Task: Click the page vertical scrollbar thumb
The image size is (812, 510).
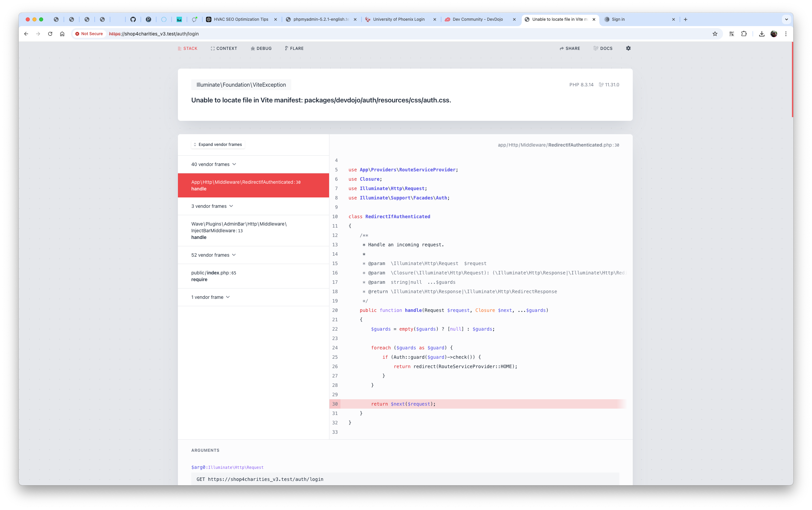Action: click(x=792, y=79)
